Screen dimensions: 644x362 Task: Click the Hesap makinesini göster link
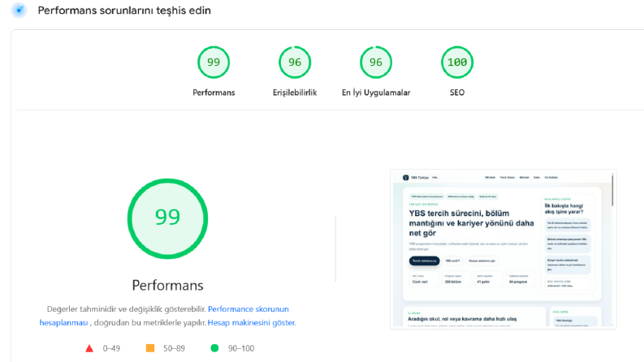pos(252,322)
